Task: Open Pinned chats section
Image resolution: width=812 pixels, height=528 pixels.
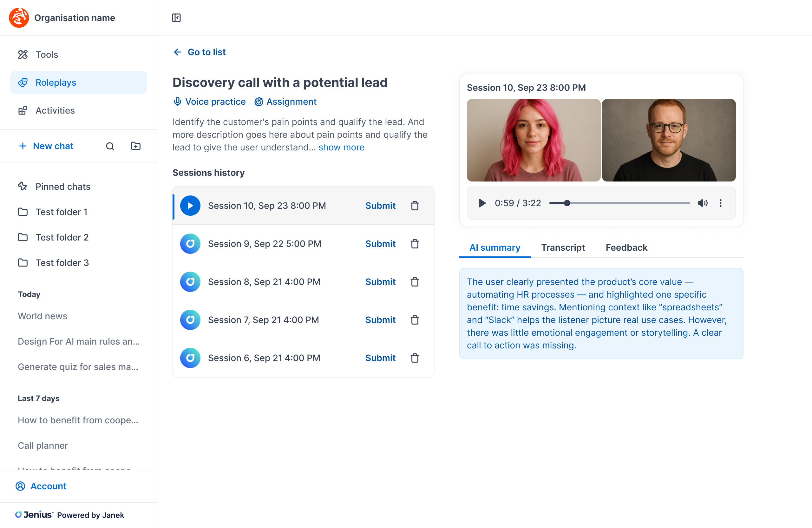Action: 63,186
